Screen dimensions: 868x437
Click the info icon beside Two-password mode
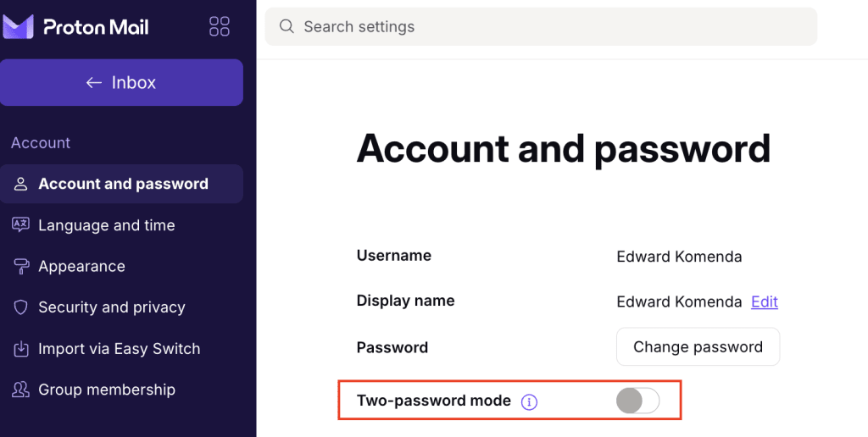[x=529, y=402]
